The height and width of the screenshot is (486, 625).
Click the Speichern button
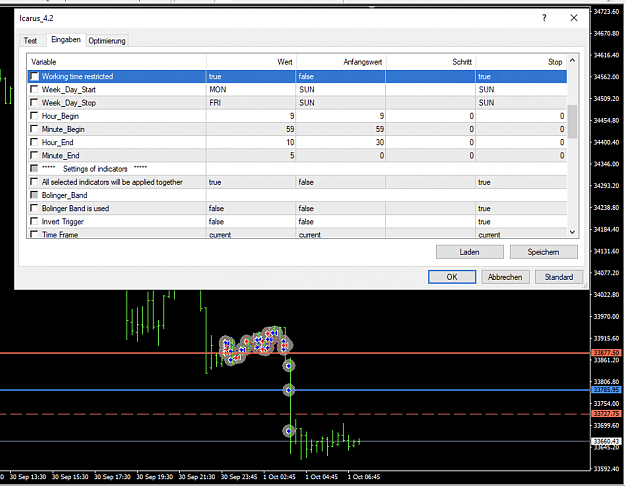(x=543, y=252)
